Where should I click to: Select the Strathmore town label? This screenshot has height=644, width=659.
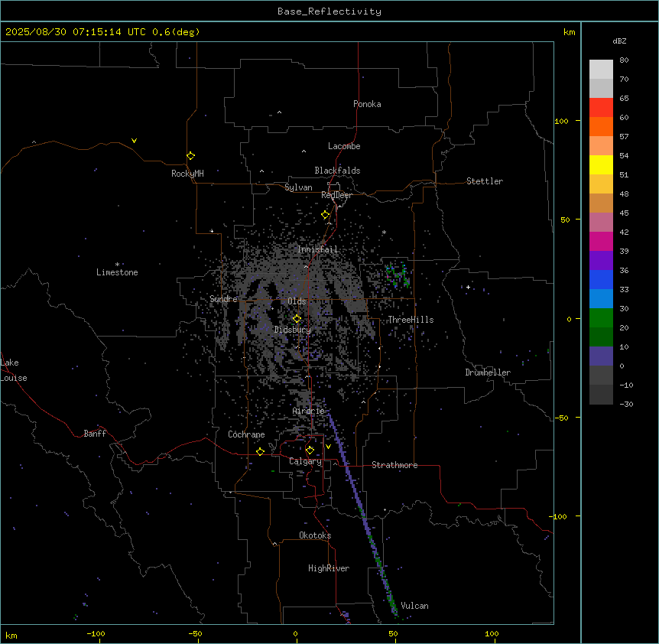[x=394, y=465]
